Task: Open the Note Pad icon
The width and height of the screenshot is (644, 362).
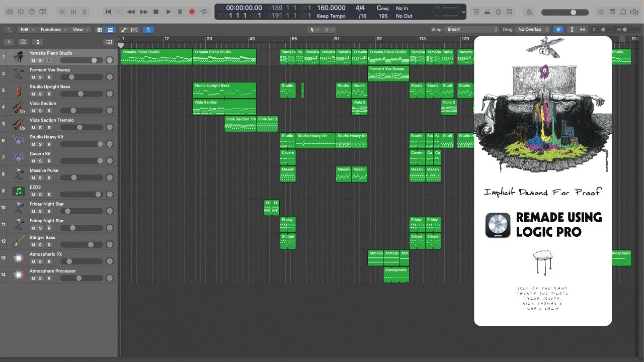Action: [612, 12]
